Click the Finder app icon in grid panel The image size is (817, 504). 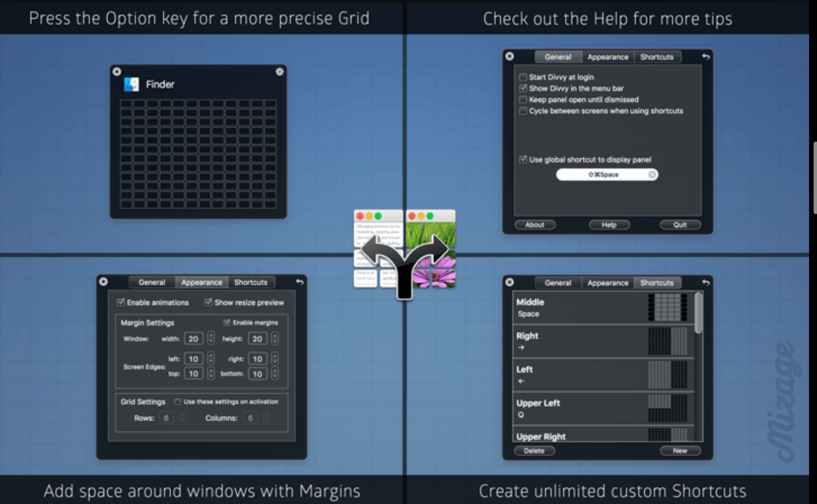[131, 84]
